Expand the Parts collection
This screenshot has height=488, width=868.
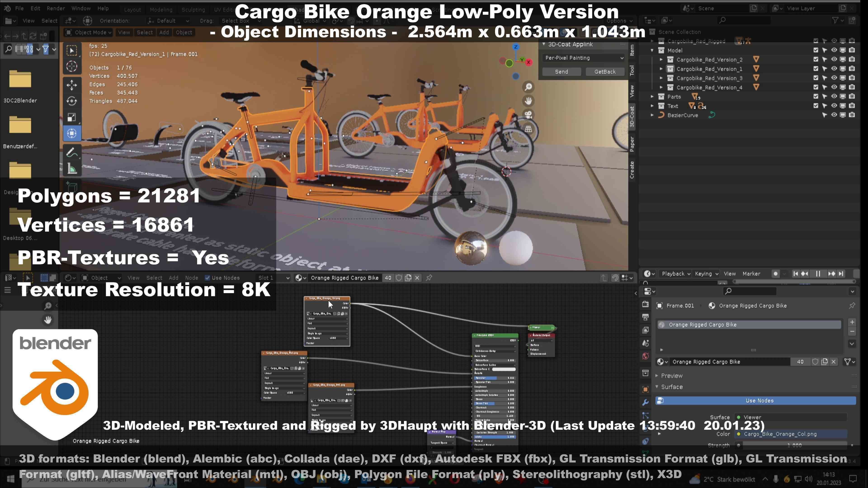tap(652, 97)
